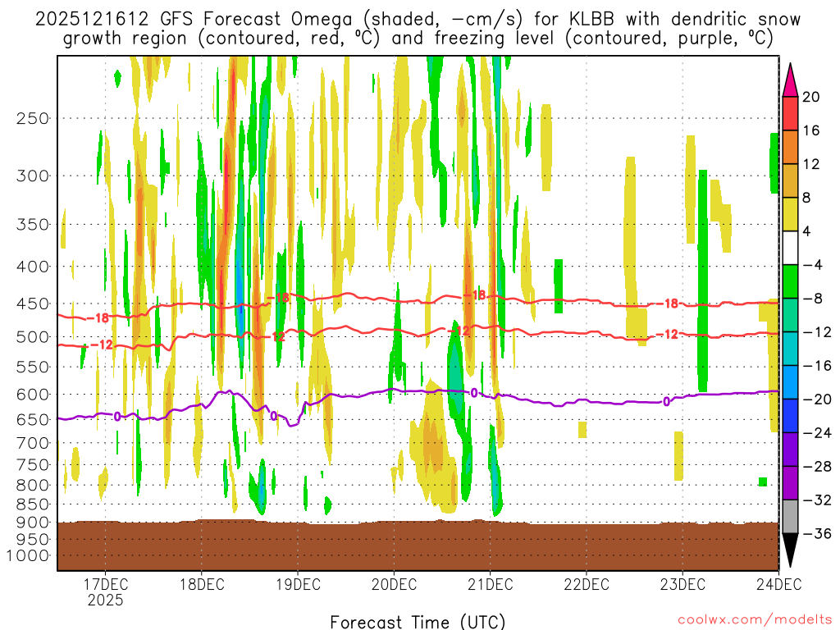Image resolution: width=840 pixels, height=630 pixels.
Task: Click the 500 pressure level label
Action: pyautogui.click(x=33, y=337)
